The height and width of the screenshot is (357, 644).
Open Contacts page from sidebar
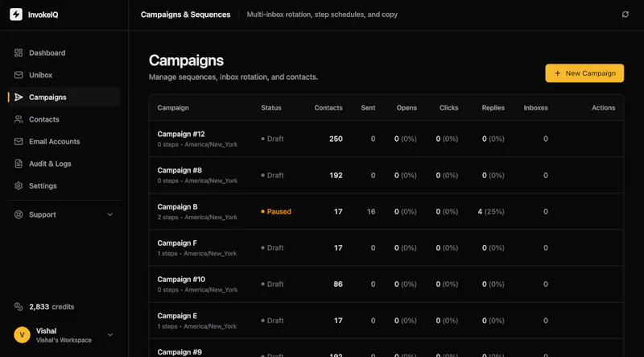(x=64, y=119)
